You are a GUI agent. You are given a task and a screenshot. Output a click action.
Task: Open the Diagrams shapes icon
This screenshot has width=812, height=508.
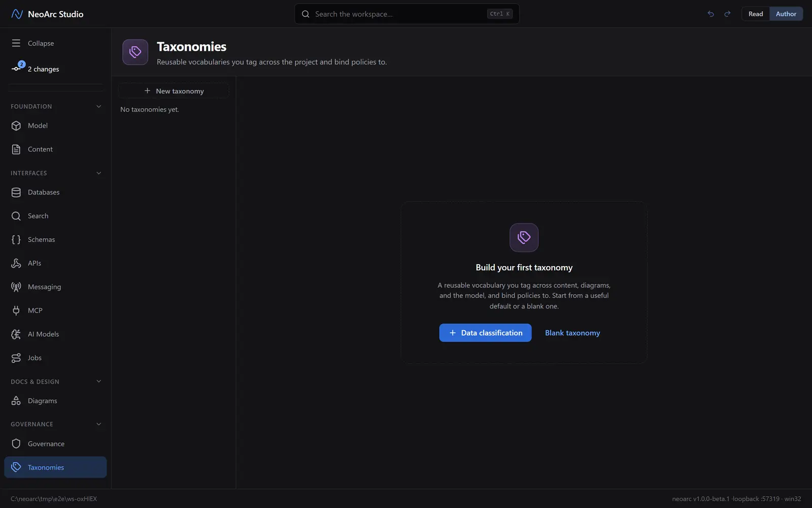pos(16,401)
